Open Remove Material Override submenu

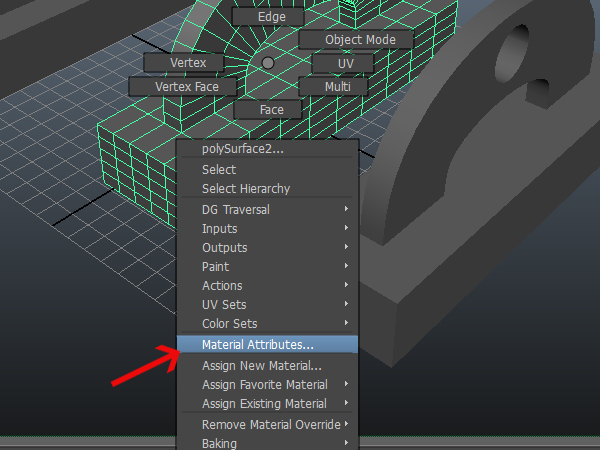tap(267, 425)
